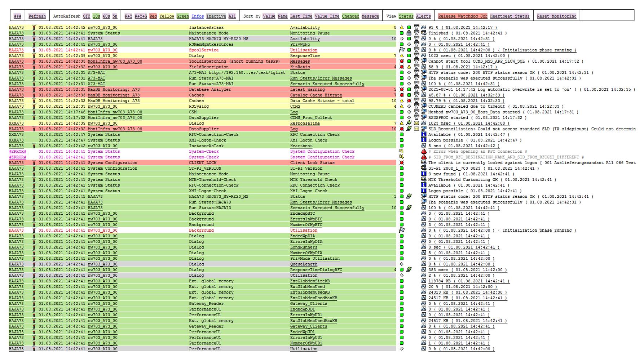The image size is (644, 362).
Task: Click Reset Monitoring
Action: pyautogui.click(x=556, y=16)
